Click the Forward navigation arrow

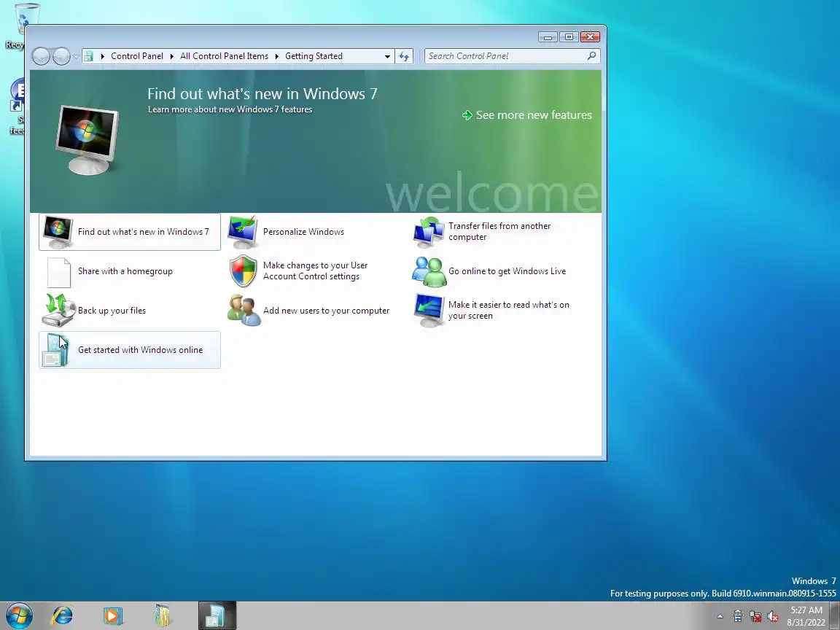pyautogui.click(x=61, y=56)
